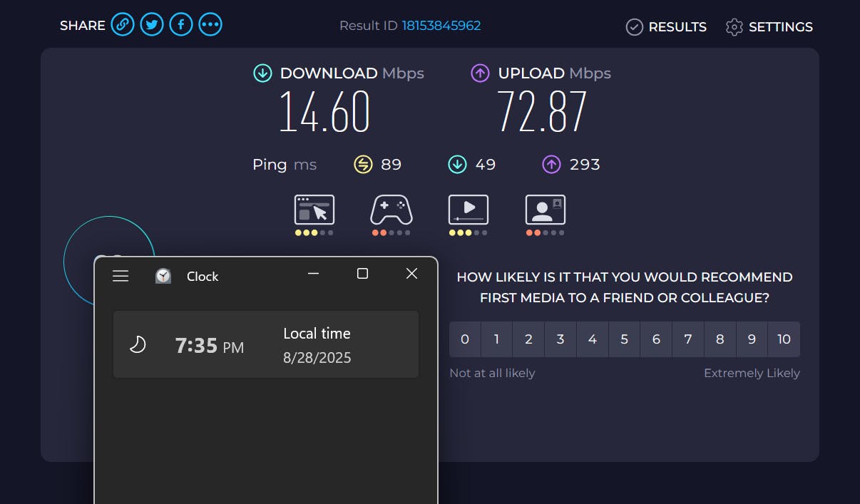This screenshot has width=860, height=504.
Task: Open the Result ID 18153845962 link
Action: pos(441,26)
